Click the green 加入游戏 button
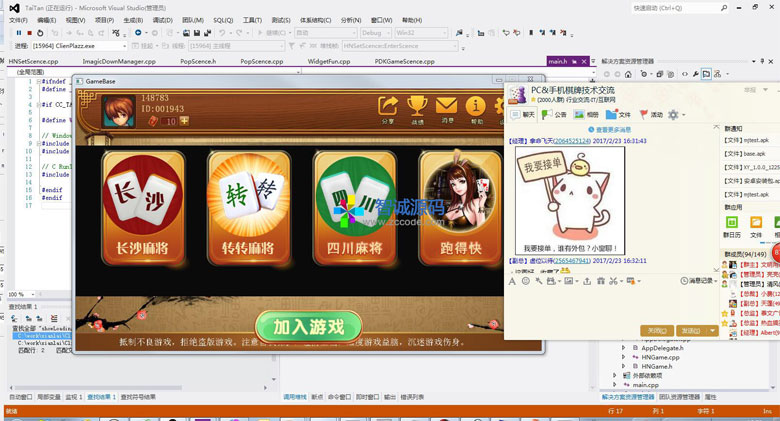 pos(308,326)
